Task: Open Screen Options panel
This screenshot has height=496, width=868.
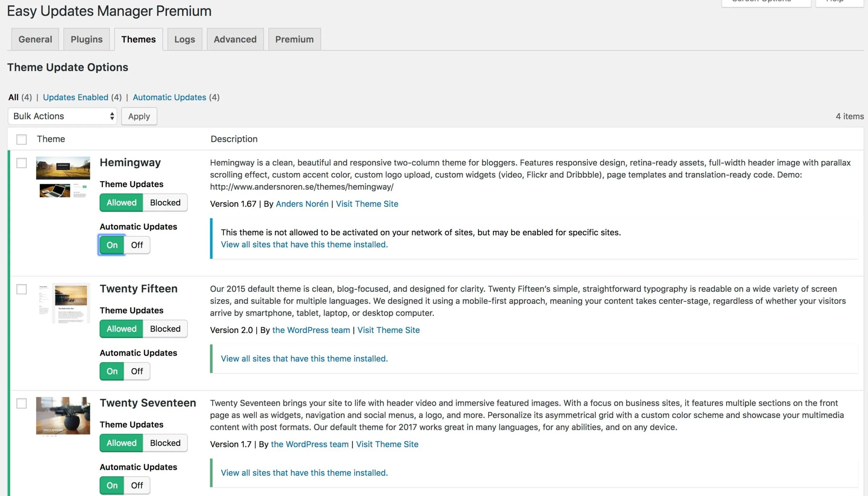Action: (766, 2)
